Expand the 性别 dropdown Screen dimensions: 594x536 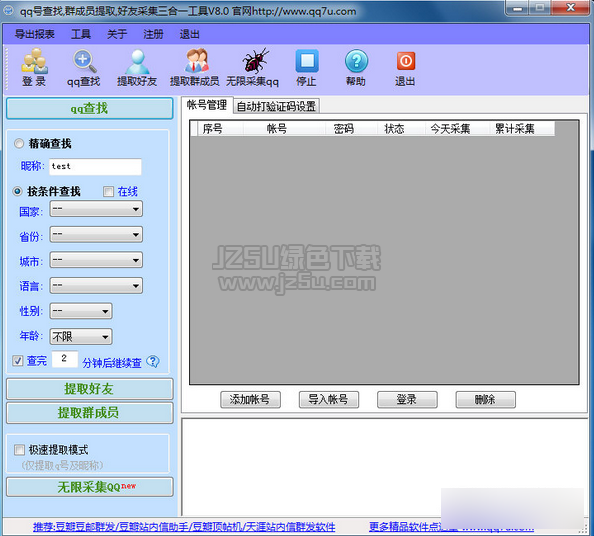(81, 311)
